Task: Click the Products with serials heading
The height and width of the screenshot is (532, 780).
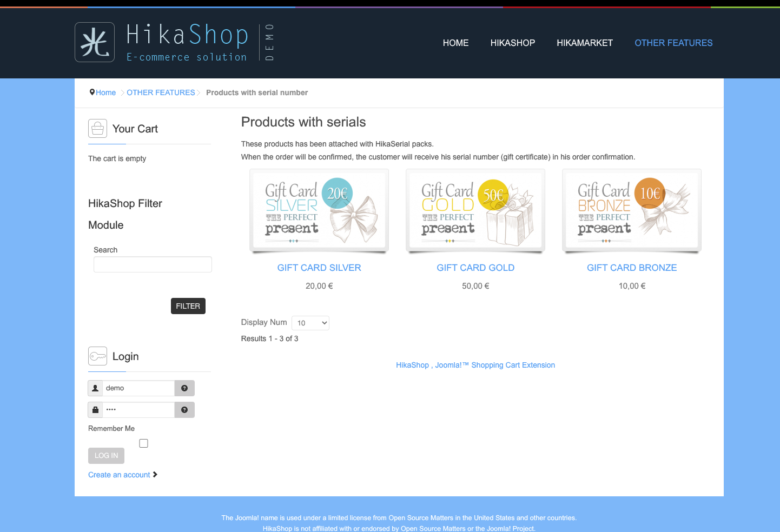Action: click(x=303, y=122)
